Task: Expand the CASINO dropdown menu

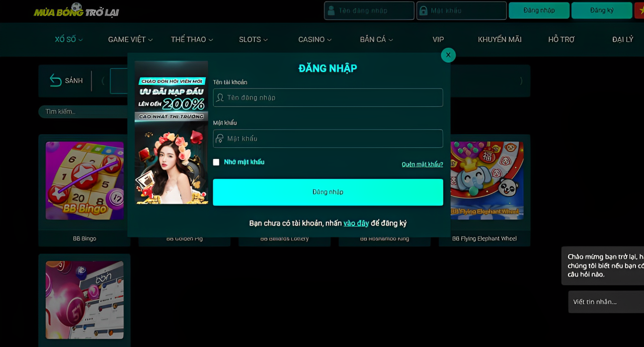Action: [x=314, y=39]
